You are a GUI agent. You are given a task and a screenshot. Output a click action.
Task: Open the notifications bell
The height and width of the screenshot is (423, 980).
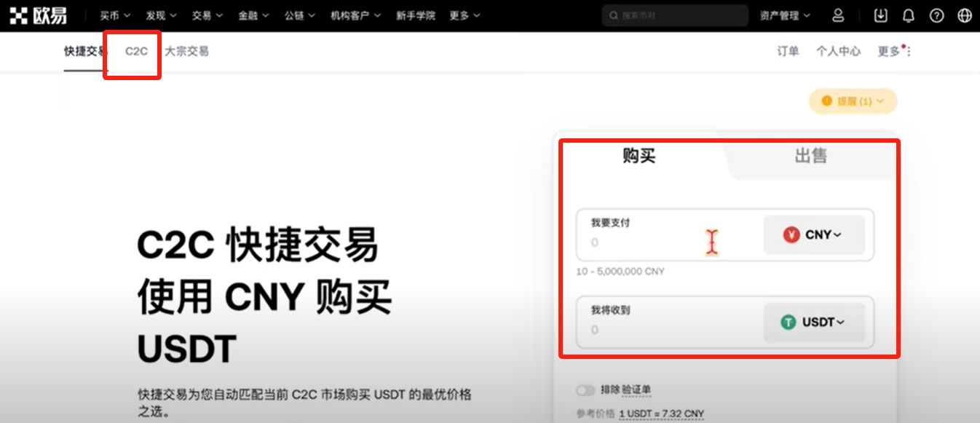(x=909, y=15)
